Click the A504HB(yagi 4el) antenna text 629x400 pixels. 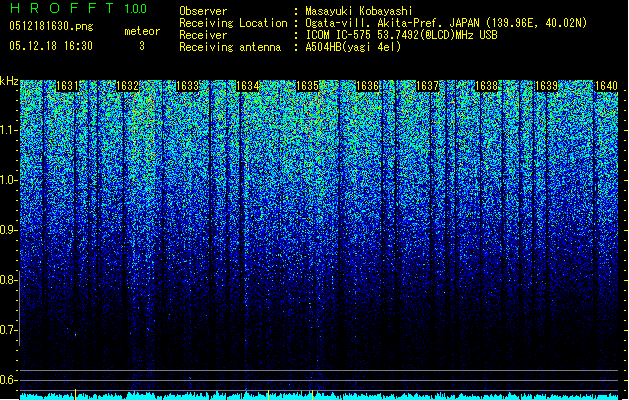coord(353,47)
